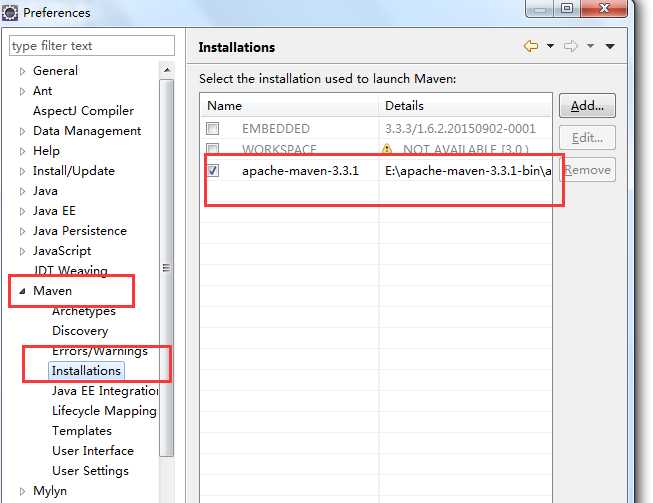
Task: Expand the General tree node
Action: [22, 71]
